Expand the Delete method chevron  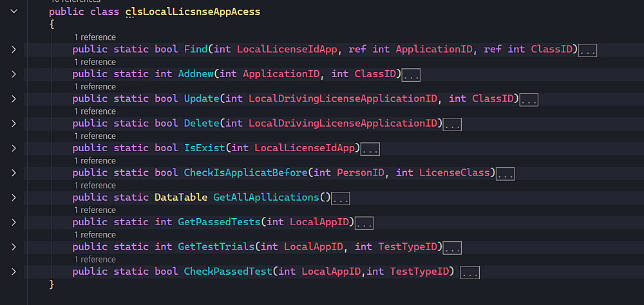(x=14, y=124)
